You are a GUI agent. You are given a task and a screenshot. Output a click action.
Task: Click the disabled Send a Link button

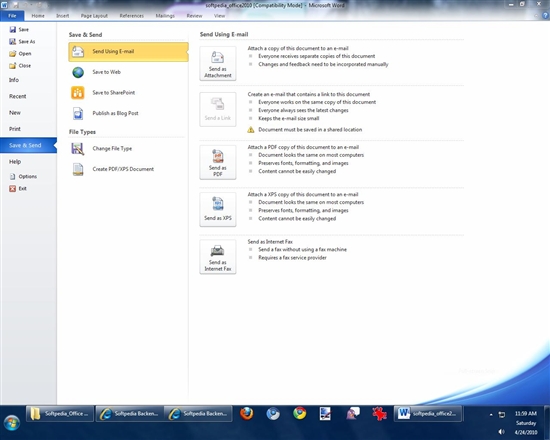click(x=218, y=109)
